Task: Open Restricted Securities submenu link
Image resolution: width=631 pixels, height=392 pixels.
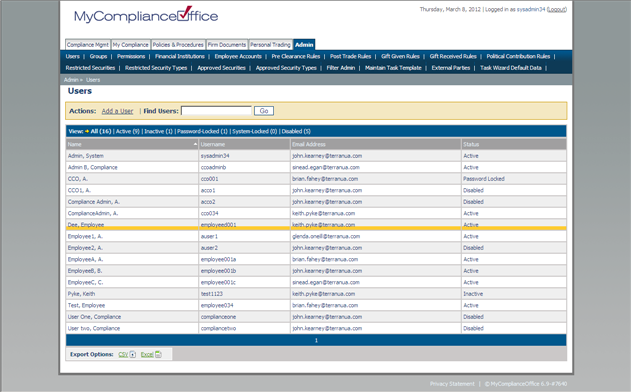Action: [x=90, y=68]
